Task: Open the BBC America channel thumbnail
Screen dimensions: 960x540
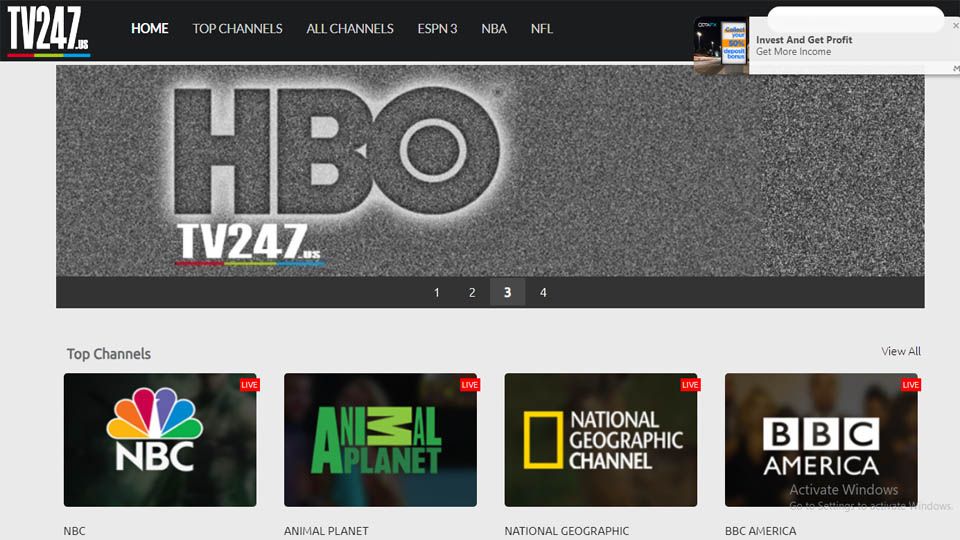Action: 821,440
